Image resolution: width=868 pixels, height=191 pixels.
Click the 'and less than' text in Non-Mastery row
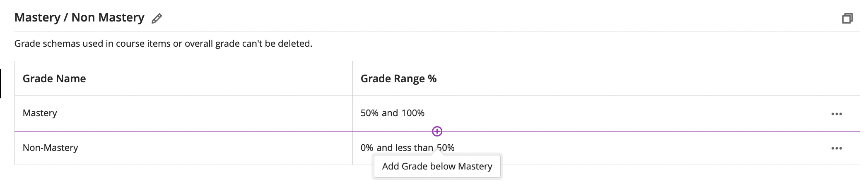point(405,148)
